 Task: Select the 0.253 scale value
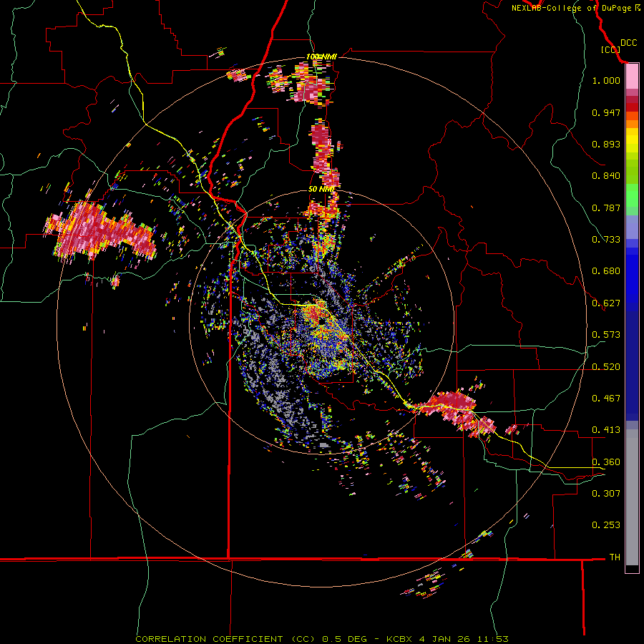606,525
